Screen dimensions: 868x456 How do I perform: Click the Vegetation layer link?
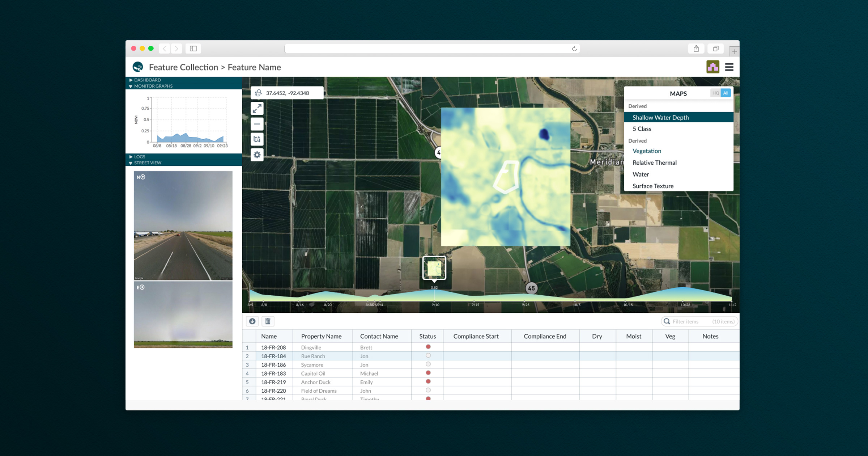point(647,151)
